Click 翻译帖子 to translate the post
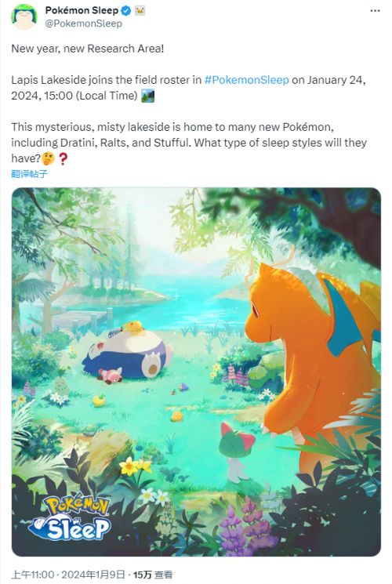392x584 pixels. tap(30, 173)
